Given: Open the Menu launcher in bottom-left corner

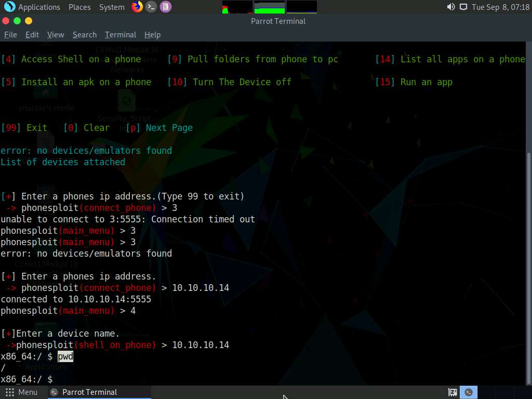Looking at the screenshot, I should (x=22, y=392).
